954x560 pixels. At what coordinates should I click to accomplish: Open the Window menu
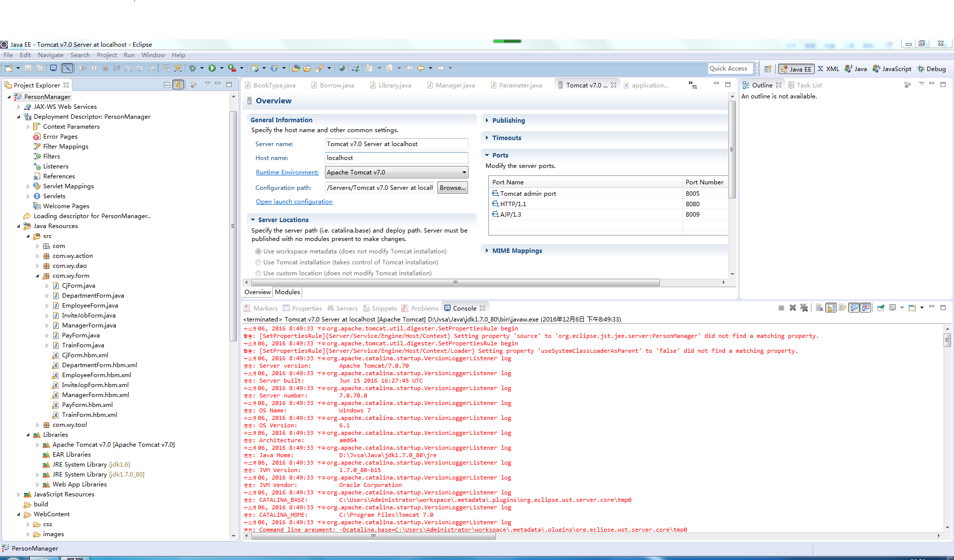pyautogui.click(x=153, y=55)
